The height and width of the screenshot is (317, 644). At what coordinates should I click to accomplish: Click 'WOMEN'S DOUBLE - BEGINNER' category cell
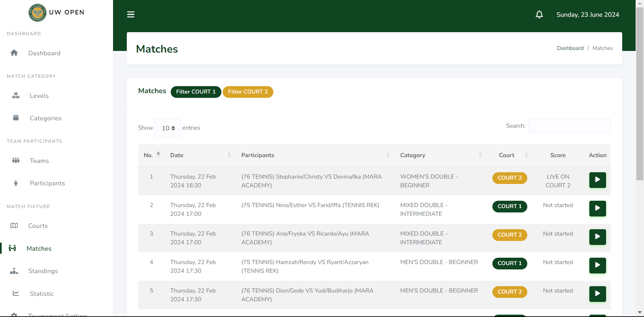[x=429, y=181]
